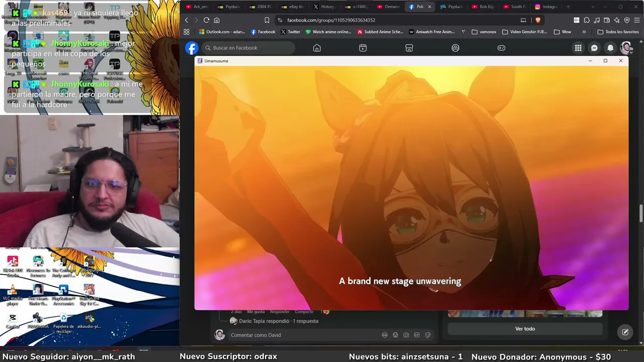
Task: Show hidden bookmarks with the chevron
Action: 584,32
